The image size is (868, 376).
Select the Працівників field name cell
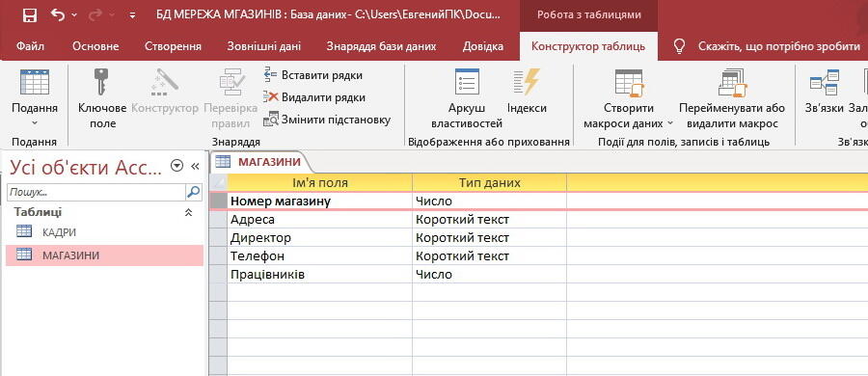click(320, 274)
